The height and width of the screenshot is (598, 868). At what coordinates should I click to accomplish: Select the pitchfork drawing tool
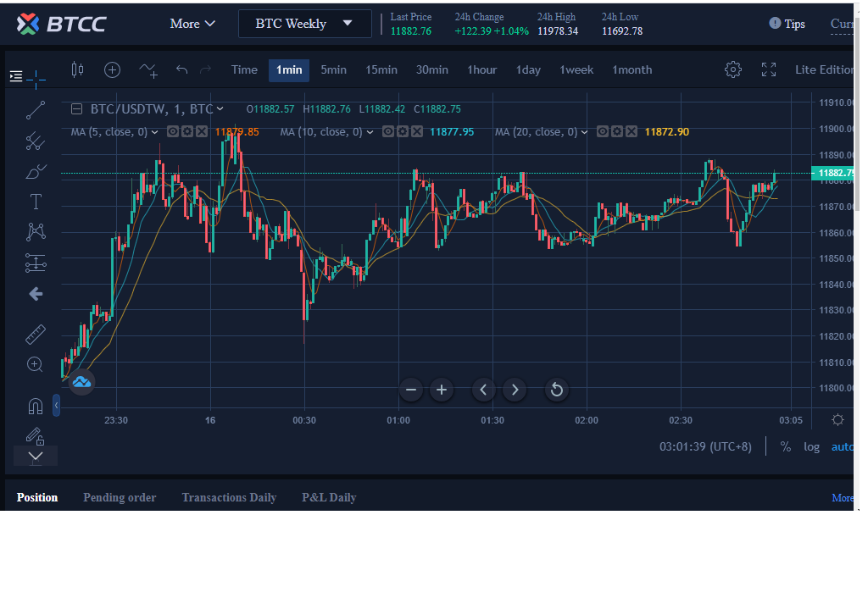(36, 141)
